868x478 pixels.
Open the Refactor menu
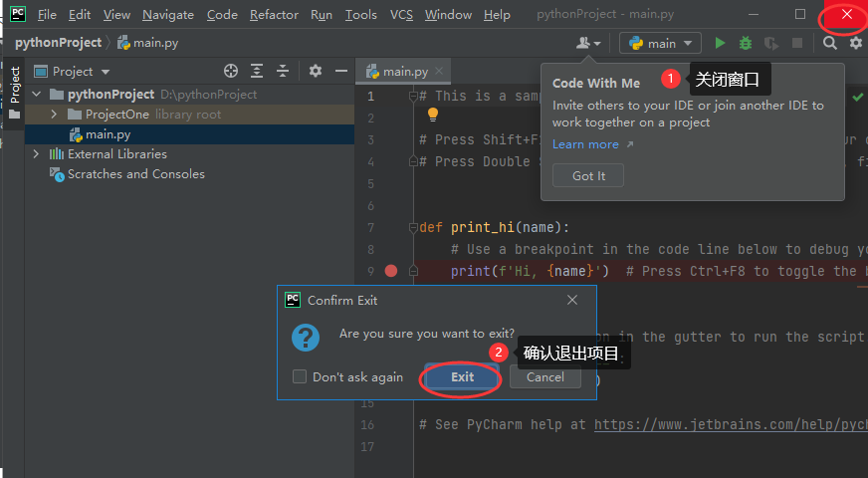274,15
